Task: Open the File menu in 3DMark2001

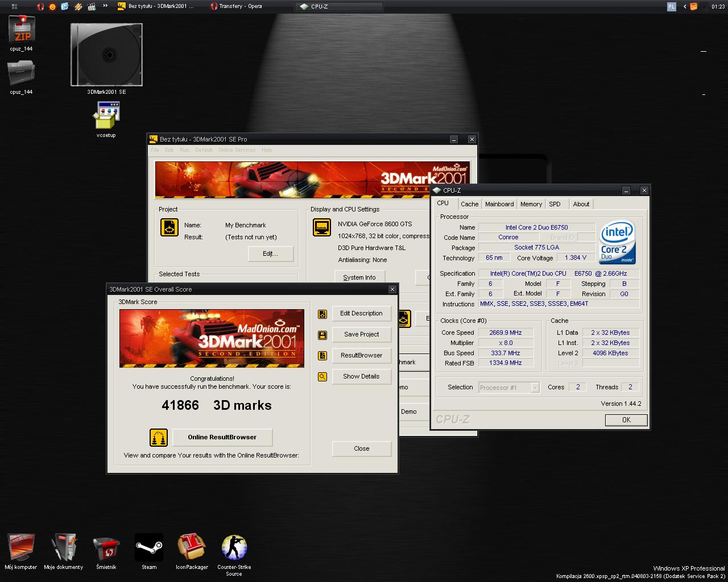Action: 155,150
